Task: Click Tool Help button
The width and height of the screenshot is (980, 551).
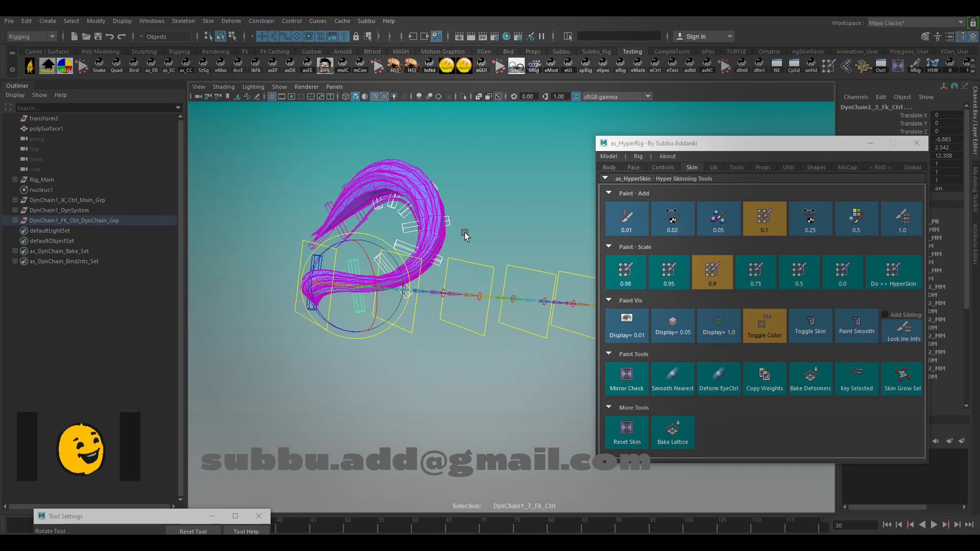Action: click(246, 531)
